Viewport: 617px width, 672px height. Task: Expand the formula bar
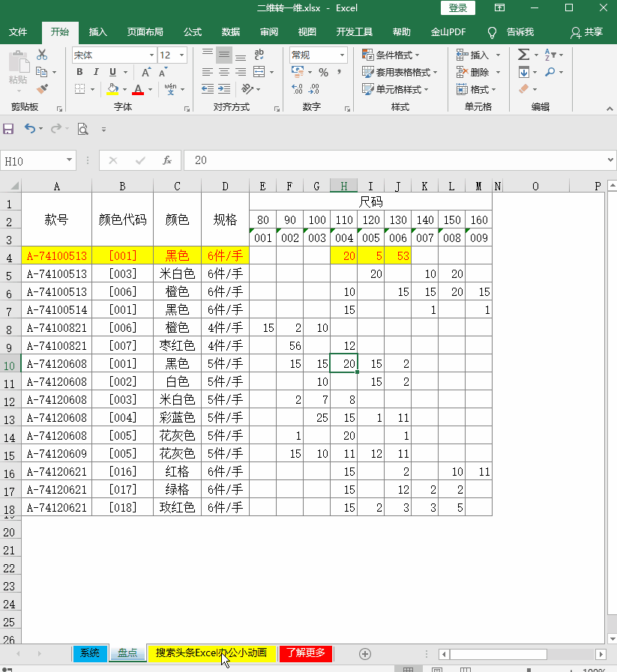pyautogui.click(x=610, y=160)
